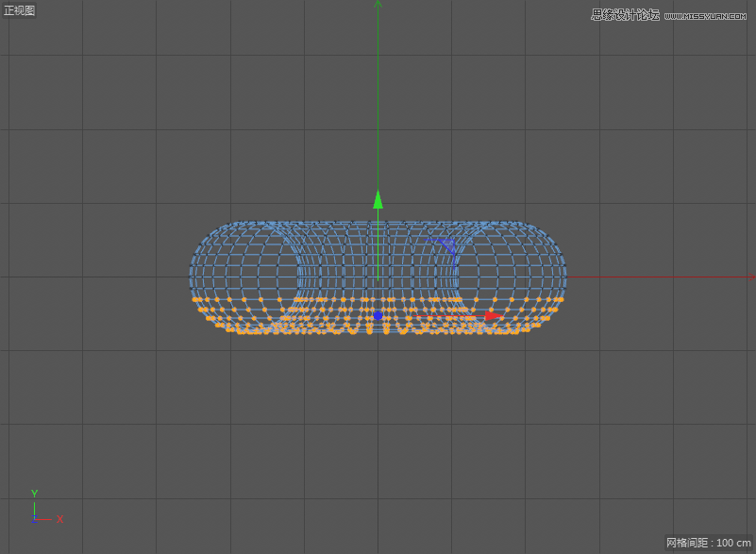
Task: Click the red X-axis handle on the torus
Action: [490, 314]
